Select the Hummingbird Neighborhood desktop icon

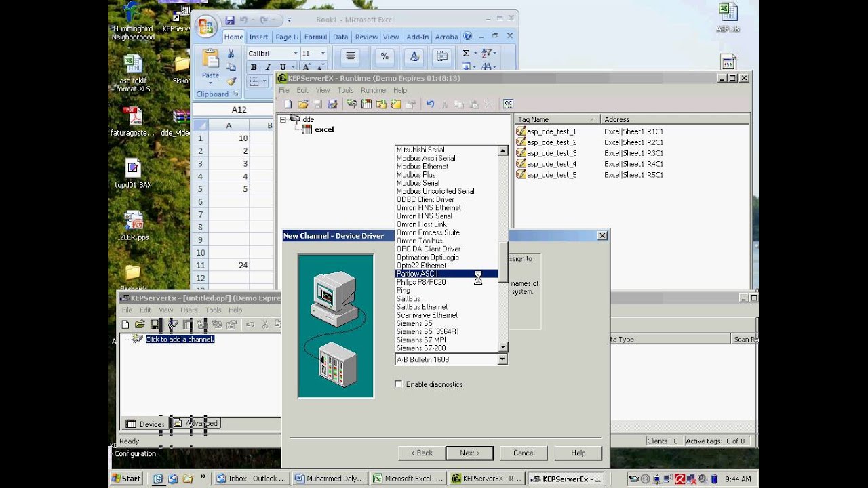(x=133, y=21)
